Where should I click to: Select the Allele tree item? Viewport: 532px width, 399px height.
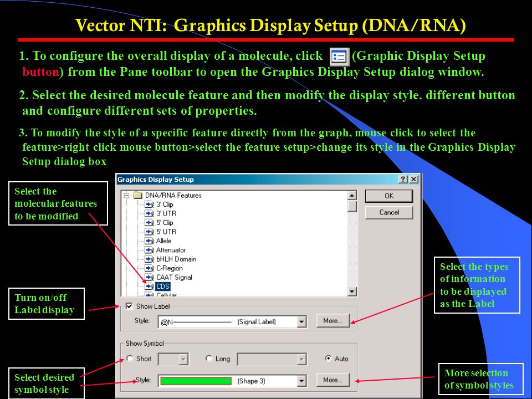tap(163, 241)
